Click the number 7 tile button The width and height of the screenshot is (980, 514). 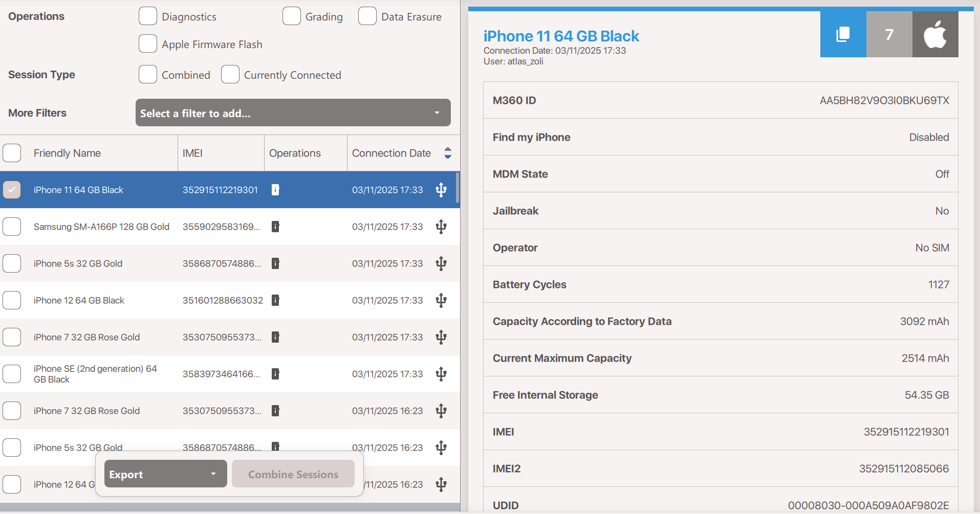coord(889,34)
